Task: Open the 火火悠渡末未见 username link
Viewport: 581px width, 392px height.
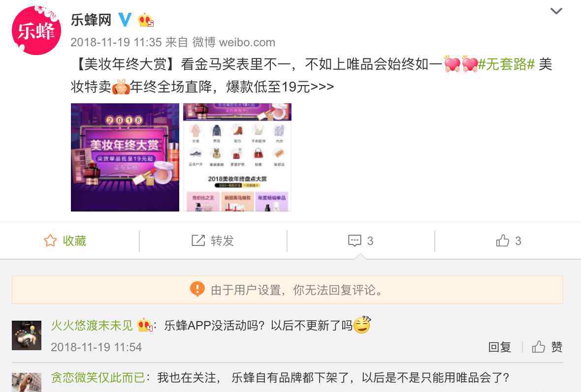Action: [x=92, y=326]
